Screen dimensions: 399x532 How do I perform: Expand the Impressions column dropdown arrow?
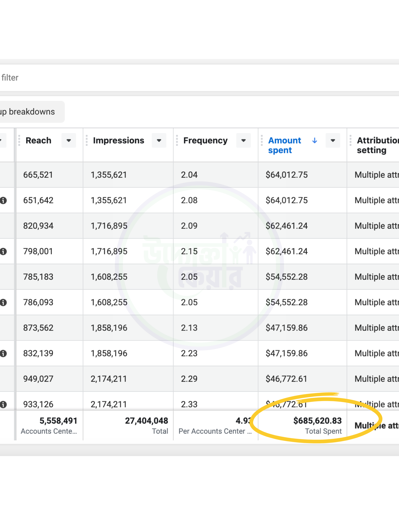tap(159, 141)
